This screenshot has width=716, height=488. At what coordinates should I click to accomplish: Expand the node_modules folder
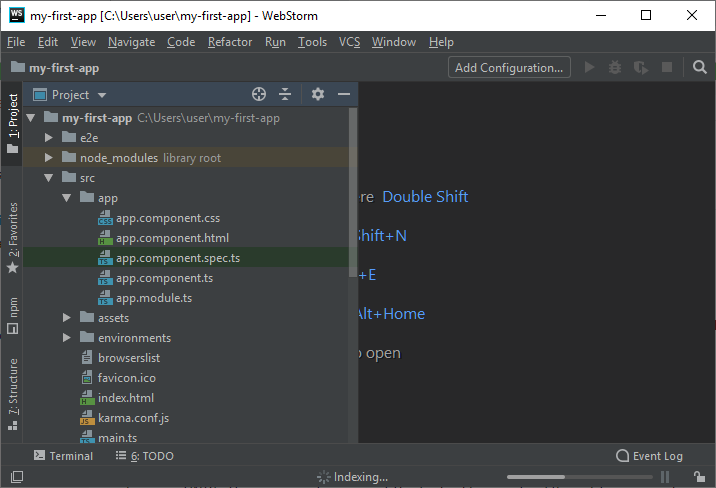point(48,157)
